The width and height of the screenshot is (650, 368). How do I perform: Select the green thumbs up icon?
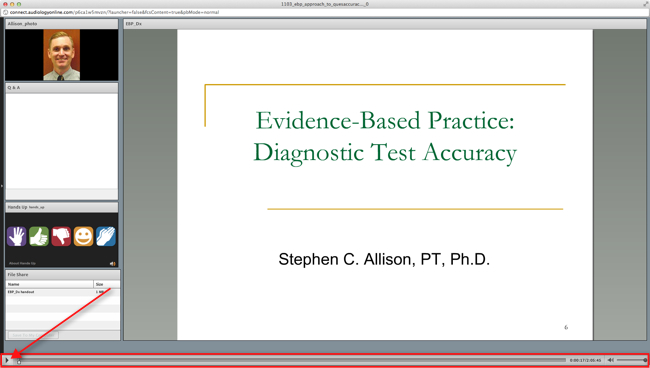(39, 237)
